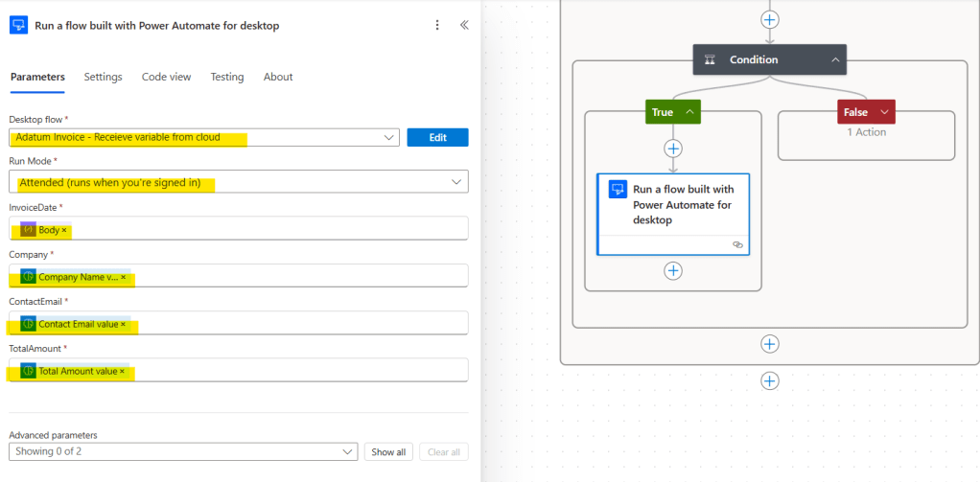Screen dimensions: 980x482
Task: Click the bottom-most plus icon on canvas
Action: pos(769,381)
